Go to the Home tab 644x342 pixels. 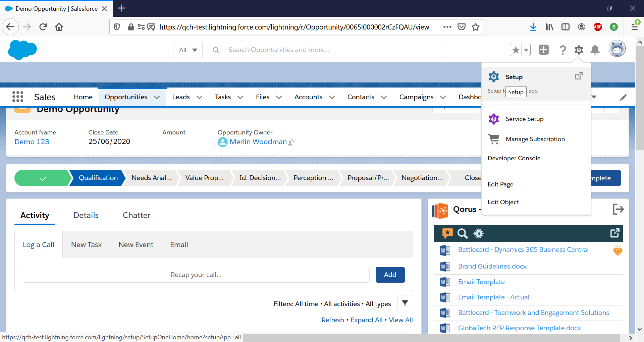83,97
